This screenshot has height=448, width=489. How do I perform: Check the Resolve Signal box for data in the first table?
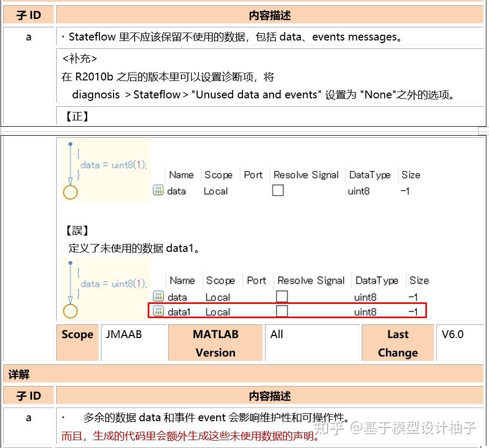point(278,191)
